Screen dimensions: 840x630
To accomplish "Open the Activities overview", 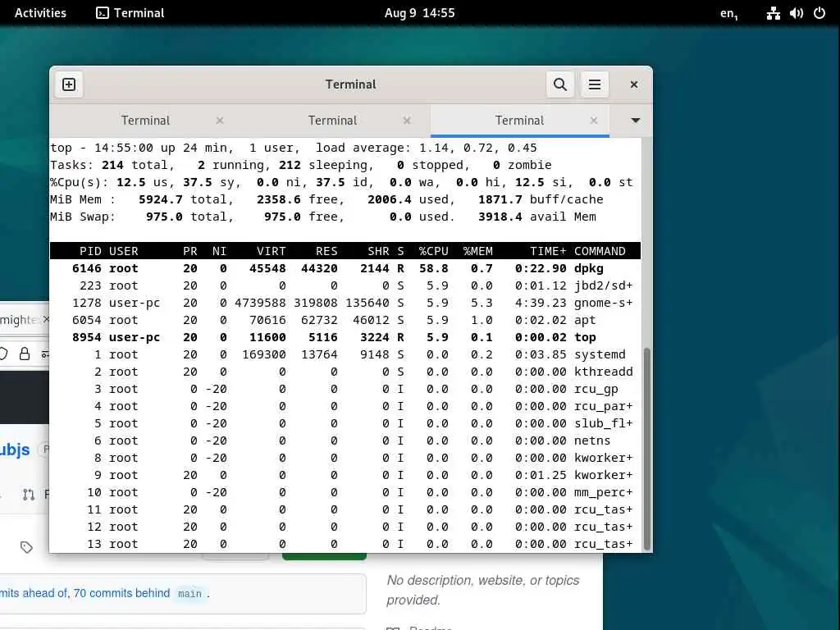I will click(40, 13).
